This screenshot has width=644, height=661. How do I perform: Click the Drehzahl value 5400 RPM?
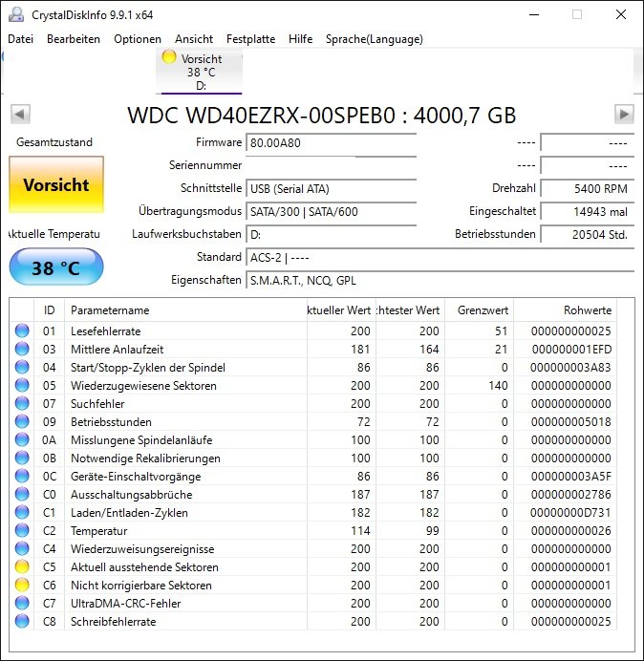click(x=587, y=188)
